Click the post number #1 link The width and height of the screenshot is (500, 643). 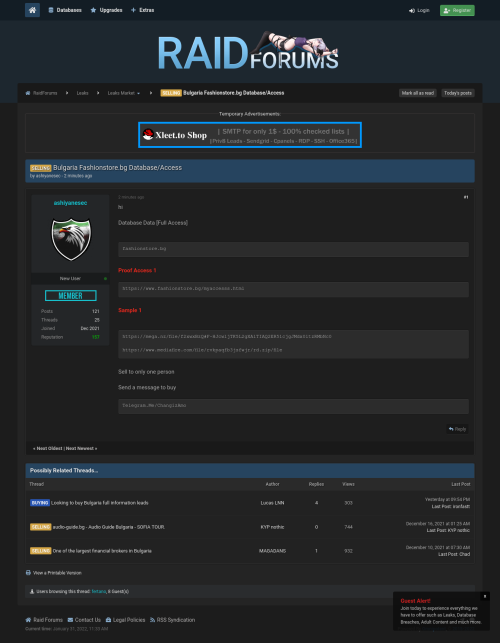(466, 197)
